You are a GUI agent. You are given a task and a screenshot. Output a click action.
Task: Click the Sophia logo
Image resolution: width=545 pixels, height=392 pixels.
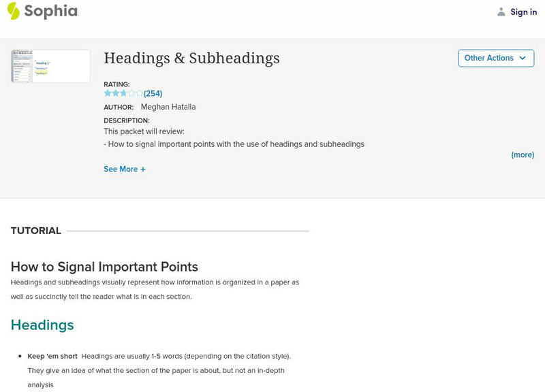click(x=44, y=12)
